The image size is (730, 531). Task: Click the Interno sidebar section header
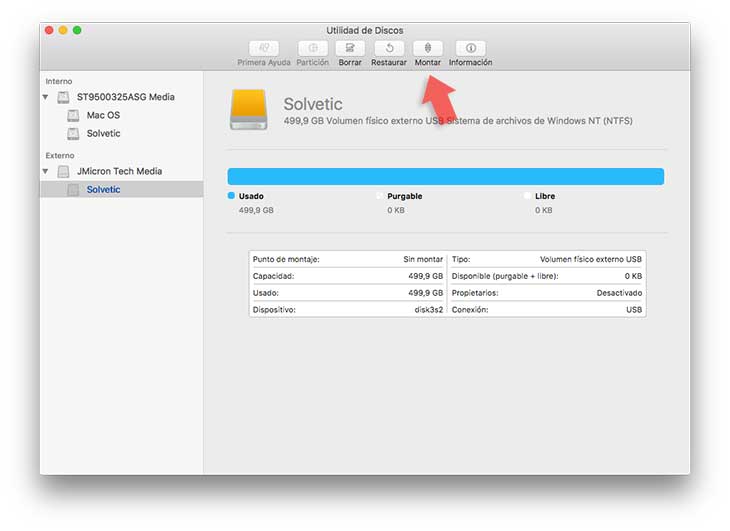(59, 81)
